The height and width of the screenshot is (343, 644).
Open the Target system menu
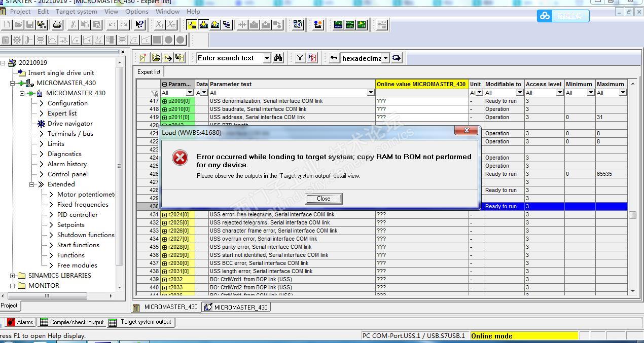click(x=77, y=11)
